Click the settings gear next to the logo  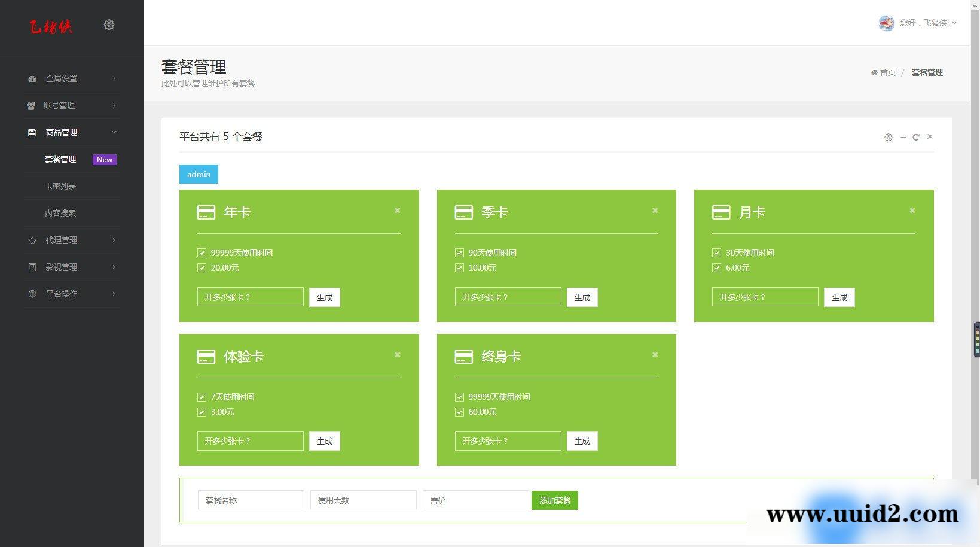pyautogui.click(x=109, y=25)
